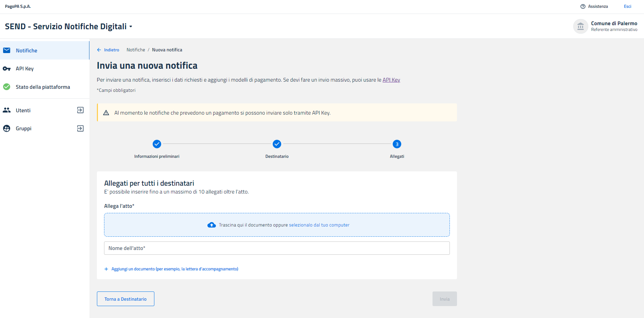Viewport: 644px width, 318px height.
Task: Open Stato della piattaforma menu item
Action: pyautogui.click(x=43, y=87)
